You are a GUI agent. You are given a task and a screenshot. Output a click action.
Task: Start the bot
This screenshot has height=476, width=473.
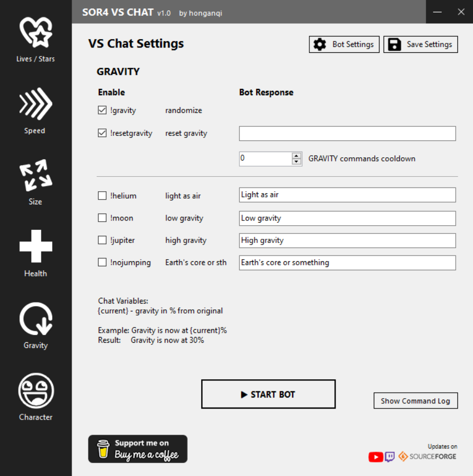pyautogui.click(x=268, y=394)
